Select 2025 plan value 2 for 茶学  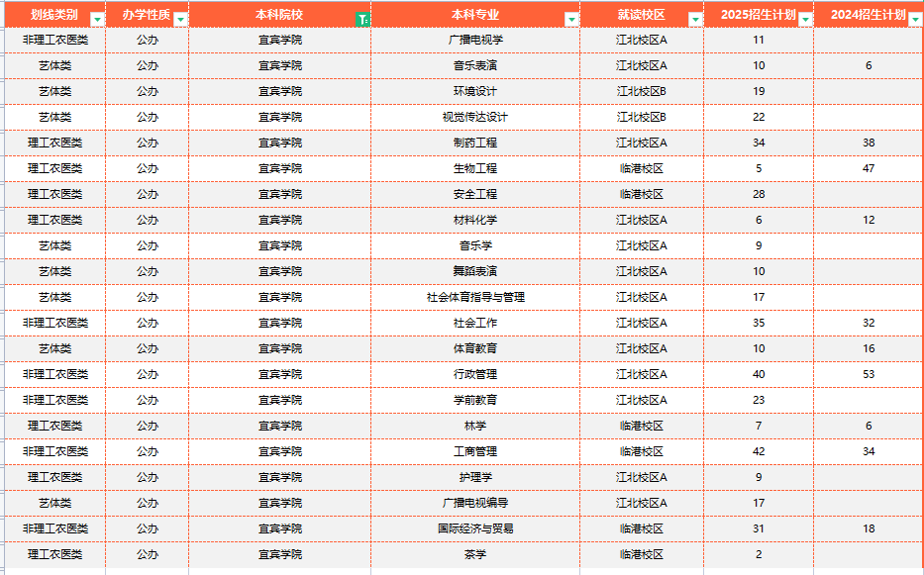pos(759,554)
